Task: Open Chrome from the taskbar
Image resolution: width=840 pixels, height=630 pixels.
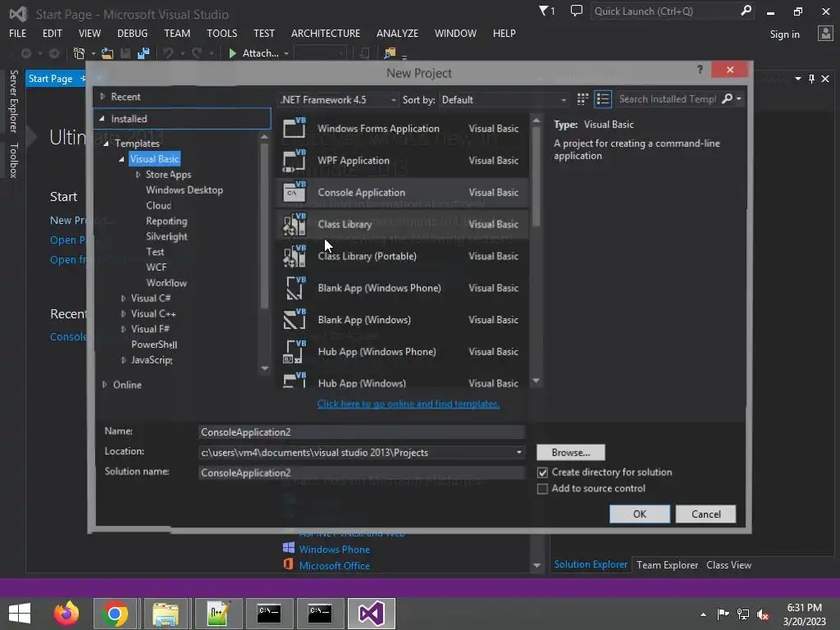Action: (115, 614)
